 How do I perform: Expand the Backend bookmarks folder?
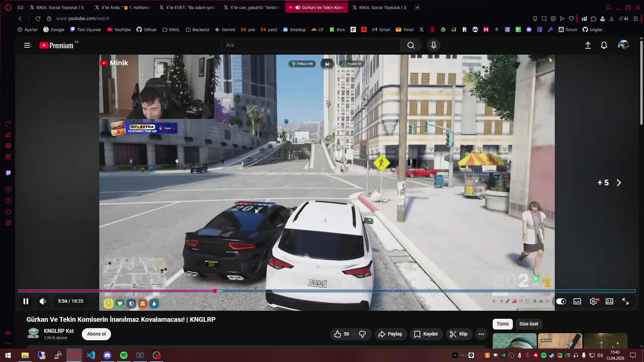coord(197,30)
